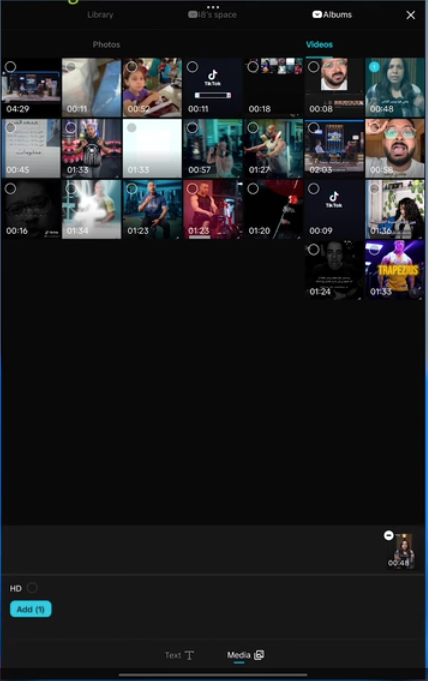Switch to the space tab

pos(212,15)
